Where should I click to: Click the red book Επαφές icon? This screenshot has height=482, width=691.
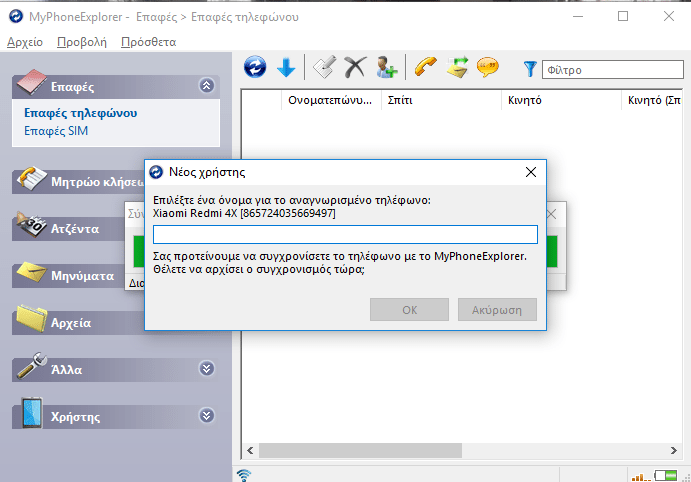point(30,82)
